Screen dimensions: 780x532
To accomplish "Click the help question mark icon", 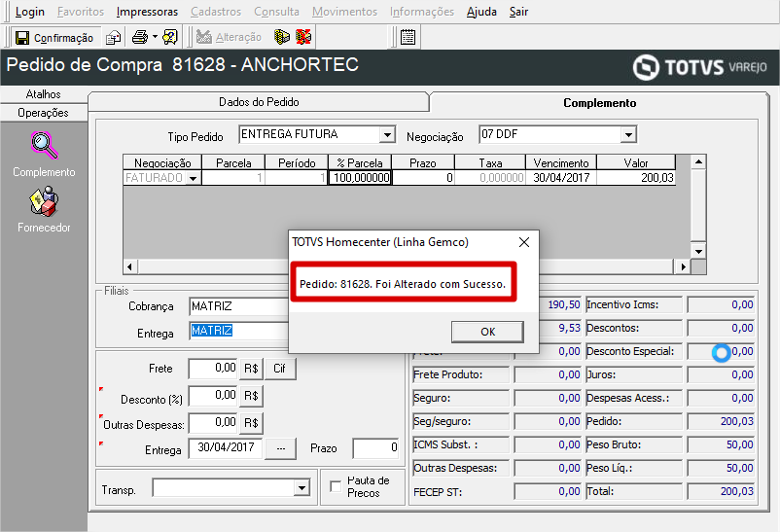I will [x=170, y=37].
